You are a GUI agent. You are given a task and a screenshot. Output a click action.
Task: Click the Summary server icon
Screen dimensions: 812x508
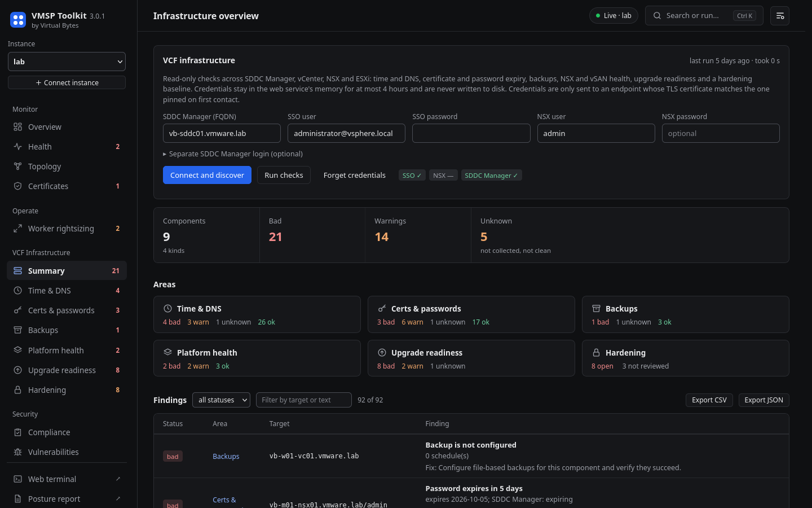point(18,271)
